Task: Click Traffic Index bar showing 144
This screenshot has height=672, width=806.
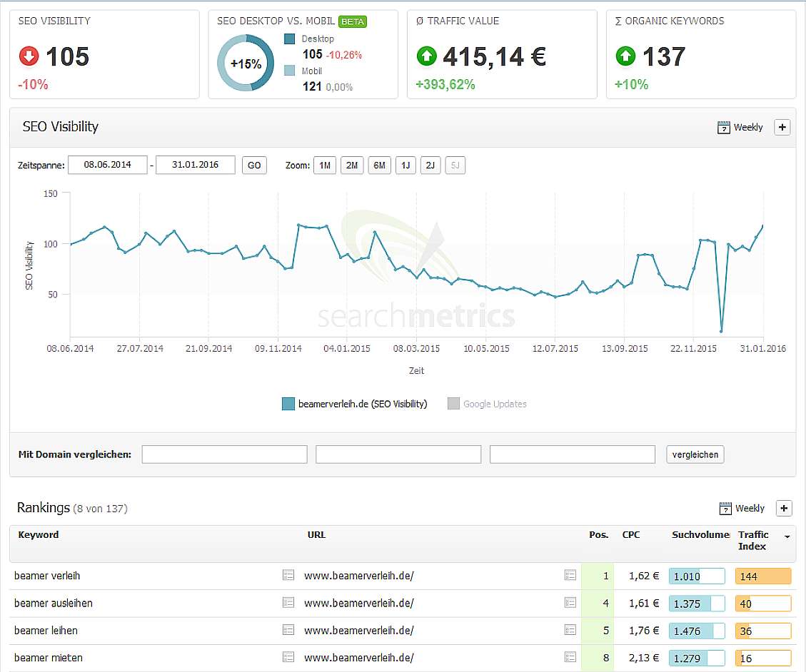Action: click(x=763, y=576)
